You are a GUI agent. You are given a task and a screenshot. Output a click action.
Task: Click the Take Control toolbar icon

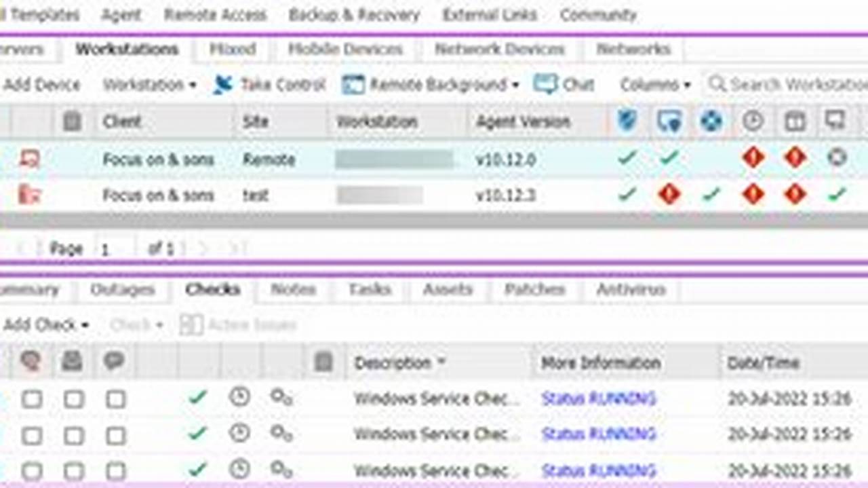click(223, 84)
